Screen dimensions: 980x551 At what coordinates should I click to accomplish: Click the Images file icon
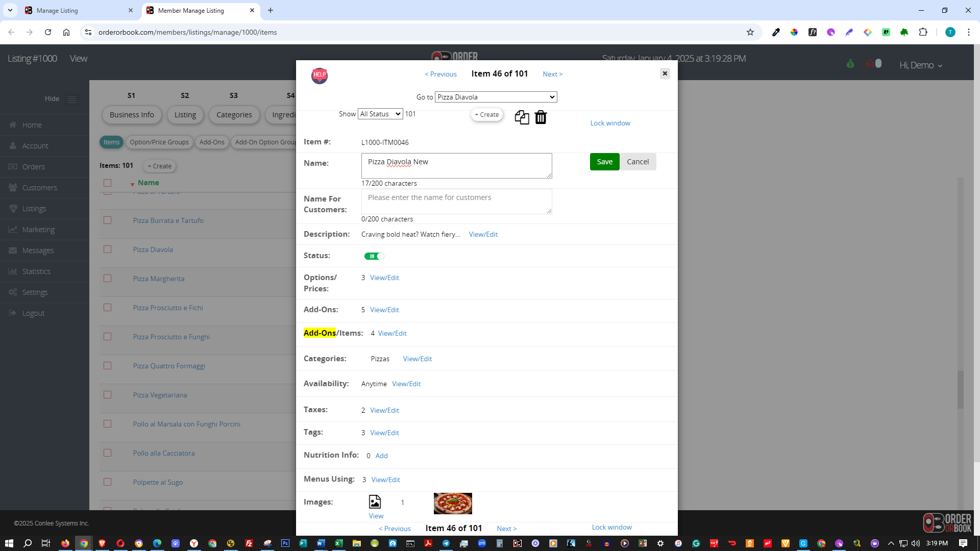coord(375,502)
